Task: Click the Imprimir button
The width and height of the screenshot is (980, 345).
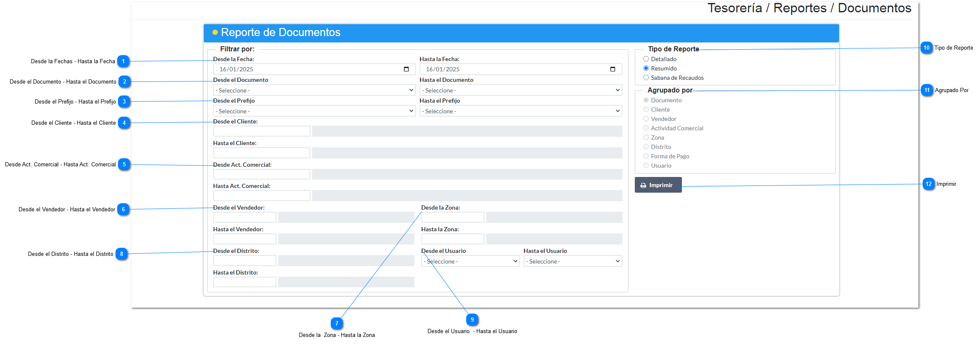Action: [x=658, y=185]
